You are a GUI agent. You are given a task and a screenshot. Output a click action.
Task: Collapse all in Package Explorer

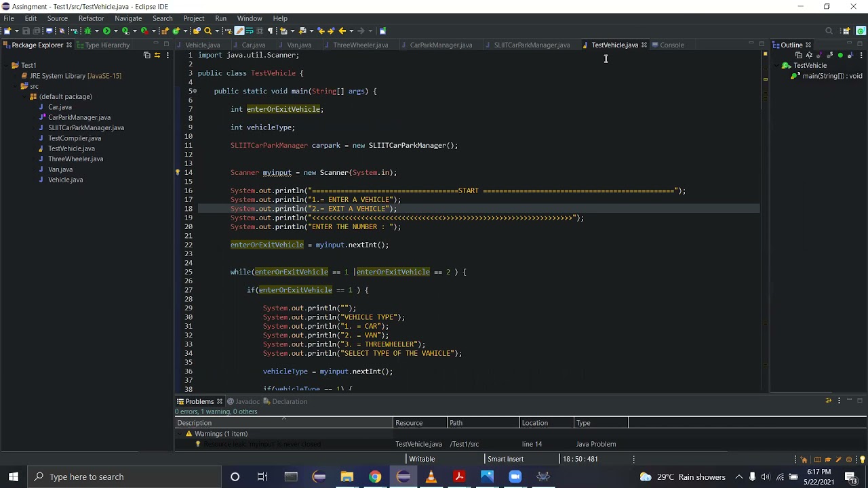click(x=146, y=55)
